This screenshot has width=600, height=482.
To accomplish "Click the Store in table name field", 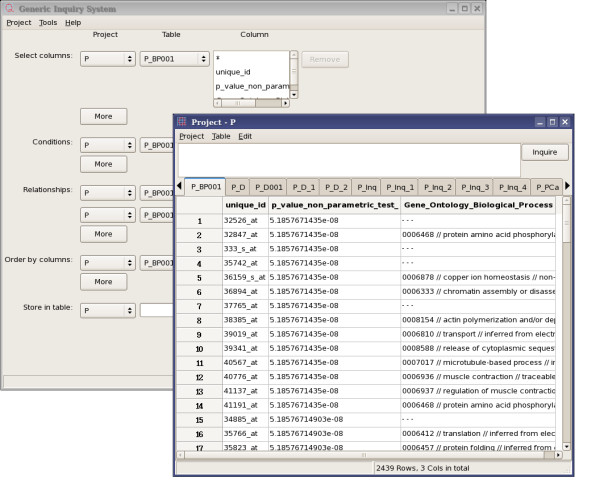I will click(157, 310).
